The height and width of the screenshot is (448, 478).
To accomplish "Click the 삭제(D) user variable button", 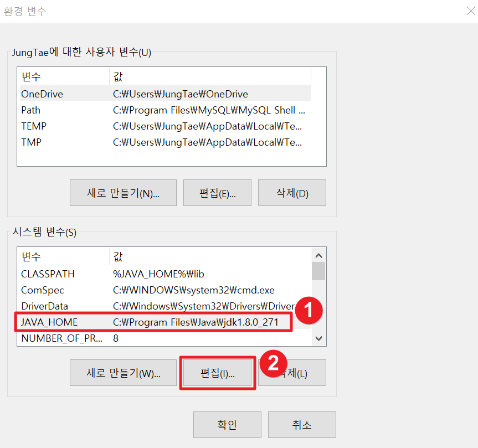I will click(292, 192).
